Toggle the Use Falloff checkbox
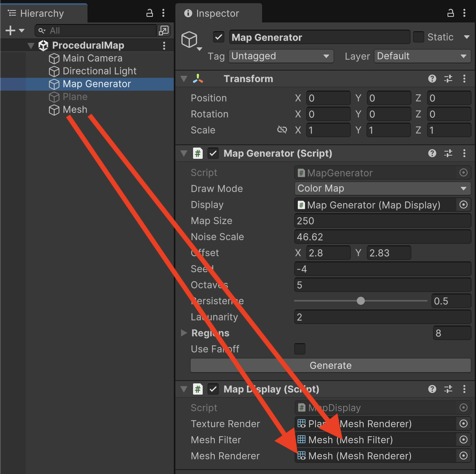This screenshot has width=476, height=474. tap(300, 349)
